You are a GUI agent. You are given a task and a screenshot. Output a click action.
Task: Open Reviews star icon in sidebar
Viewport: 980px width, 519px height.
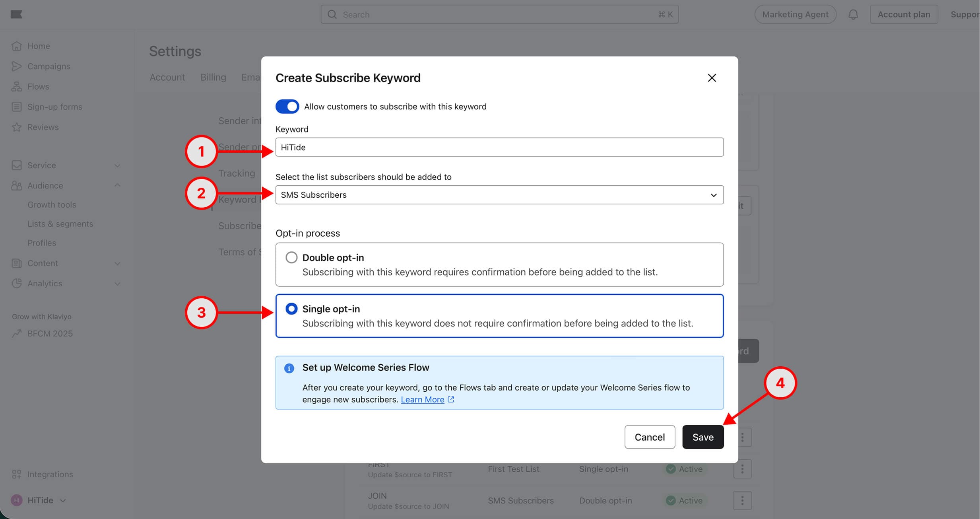click(x=16, y=127)
